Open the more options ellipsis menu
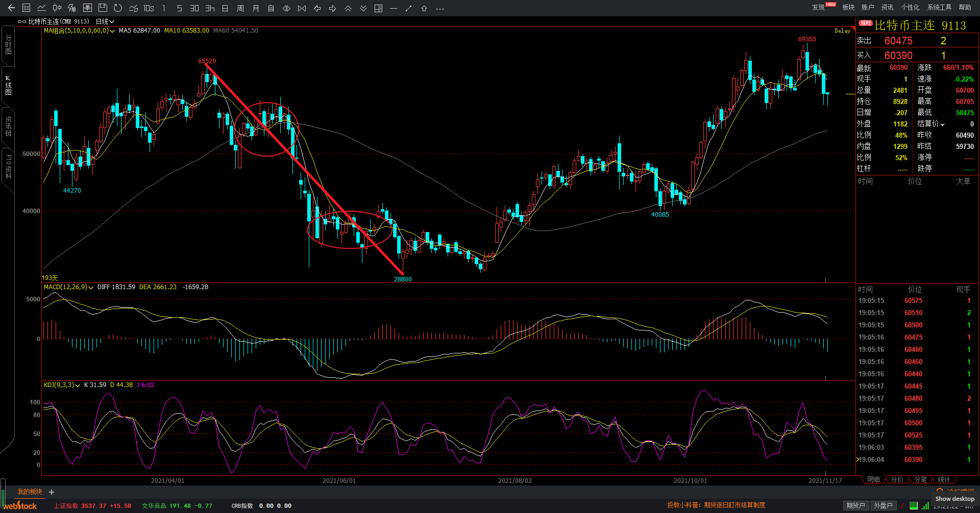Viewport: 980px width, 513px height. tap(440, 8)
